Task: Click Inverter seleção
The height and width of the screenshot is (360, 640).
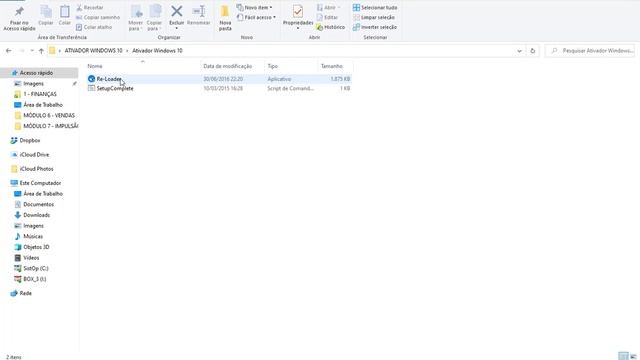Action: click(x=375, y=27)
